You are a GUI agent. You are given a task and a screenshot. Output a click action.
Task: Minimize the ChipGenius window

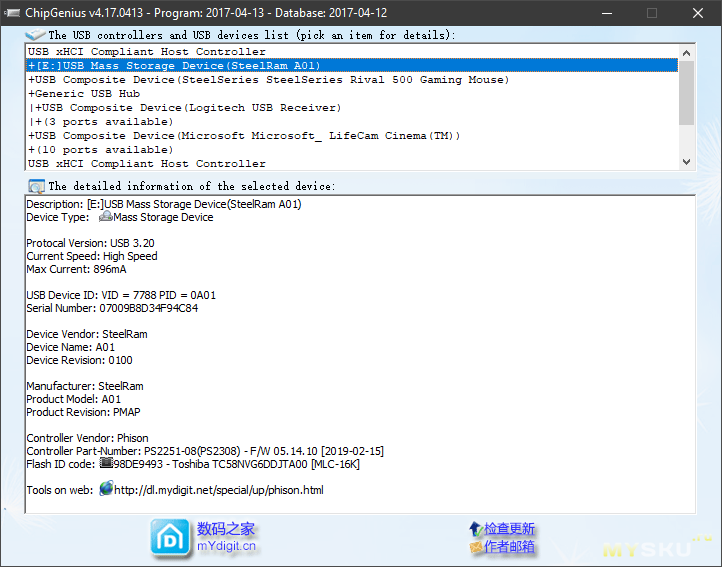[x=607, y=13]
